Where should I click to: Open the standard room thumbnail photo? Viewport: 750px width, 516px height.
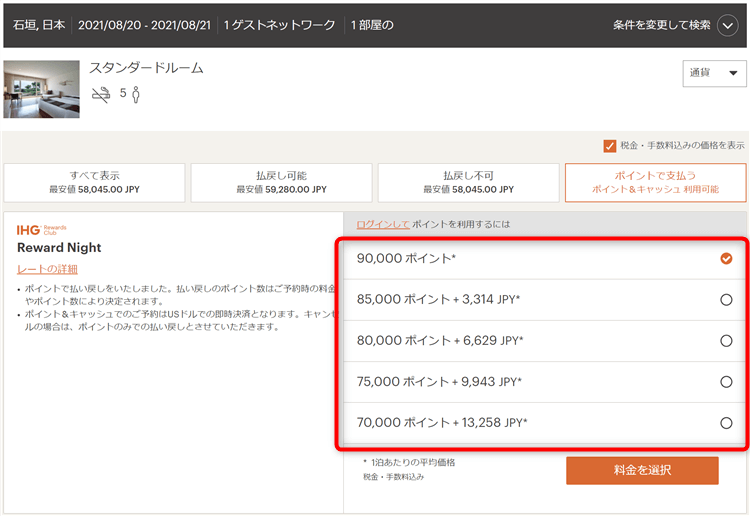pyautogui.click(x=41, y=89)
